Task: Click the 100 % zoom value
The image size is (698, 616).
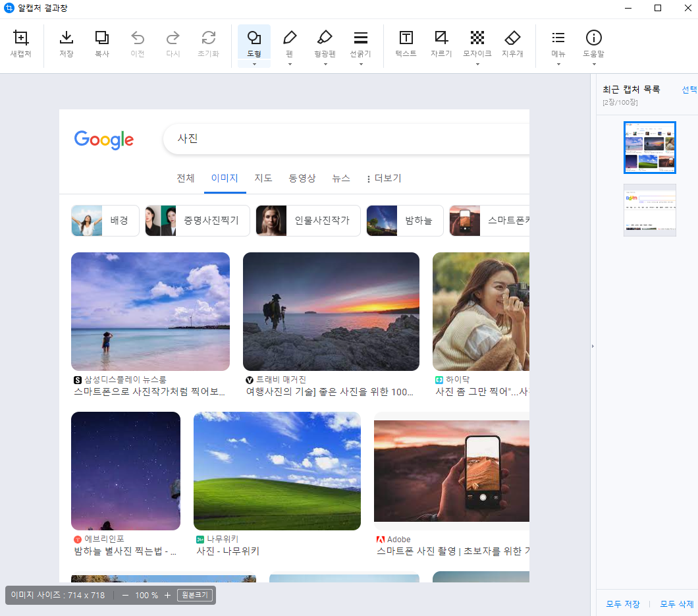Action: [146, 595]
